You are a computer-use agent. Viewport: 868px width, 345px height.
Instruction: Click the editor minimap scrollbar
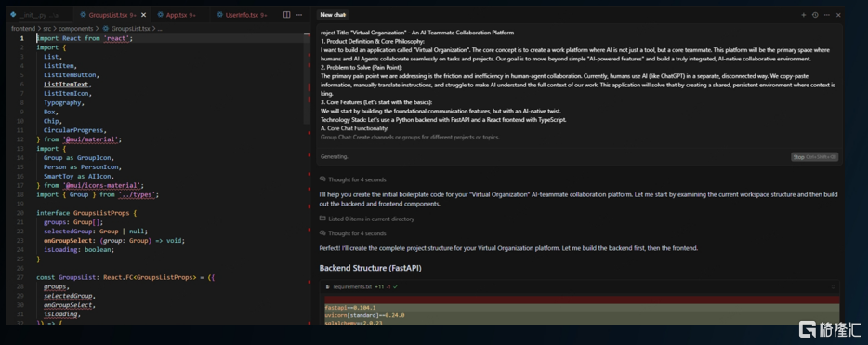[308, 79]
